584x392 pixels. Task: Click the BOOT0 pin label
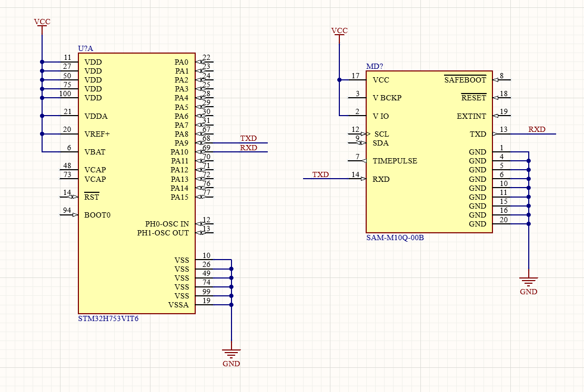coord(97,215)
